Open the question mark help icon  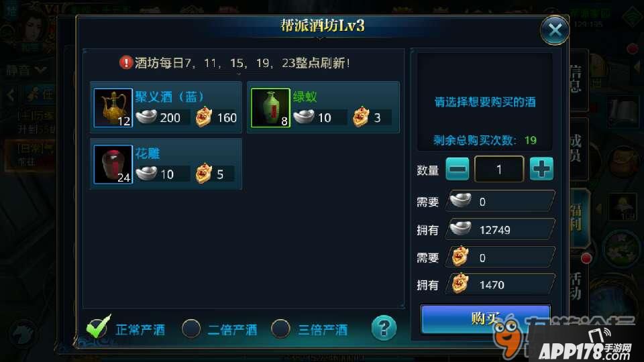click(x=384, y=328)
